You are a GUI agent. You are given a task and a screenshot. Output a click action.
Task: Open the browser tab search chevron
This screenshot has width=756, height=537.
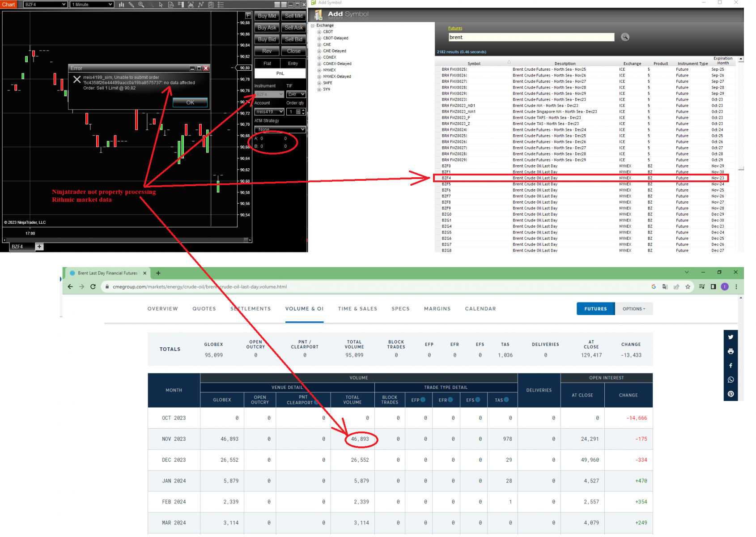pyautogui.click(x=687, y=272)
